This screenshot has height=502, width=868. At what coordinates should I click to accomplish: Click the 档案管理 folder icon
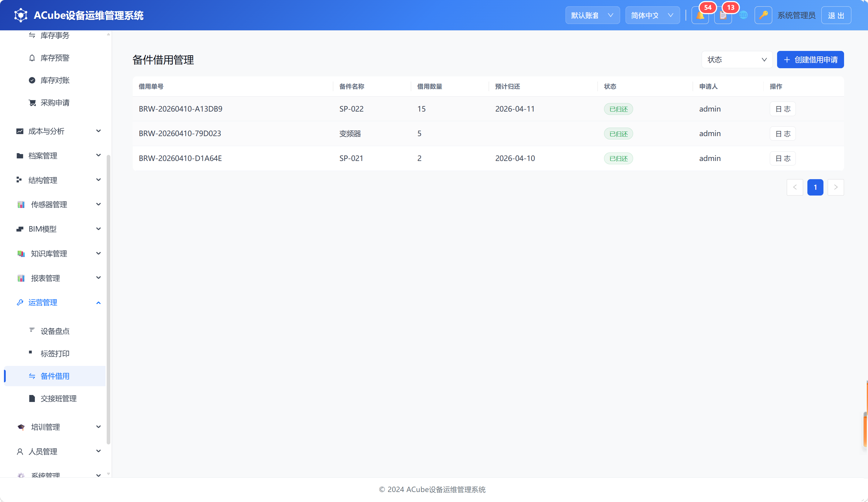click(x=20, y=156)
